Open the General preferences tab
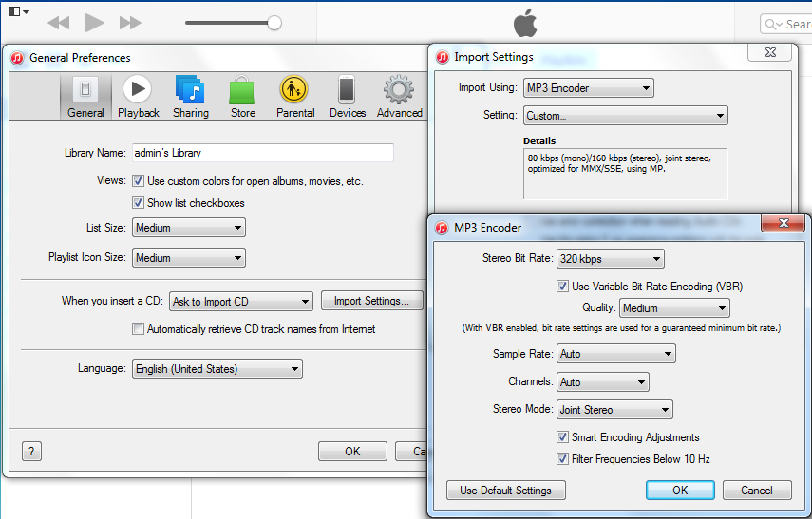This screenshot has height=519, width=812. [85, 97]
